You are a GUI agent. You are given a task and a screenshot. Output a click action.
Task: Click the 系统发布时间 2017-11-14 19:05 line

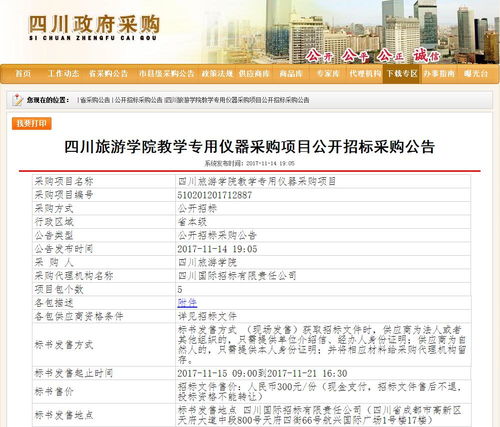tap(250, 163)
